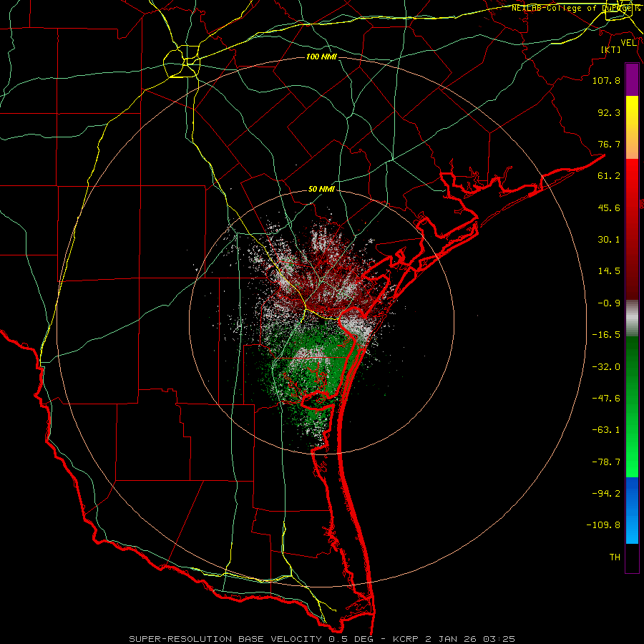Pick the purple segment of the velocity bar
644x644 pixels.
[x=632, y=80]
